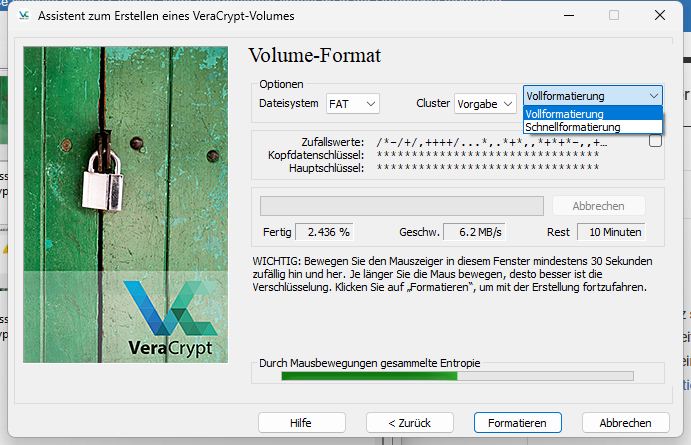Click the Fertig value 2.436 %
Image resolution: width=691 pixels, height=445 pixels.
coord(324,232)
